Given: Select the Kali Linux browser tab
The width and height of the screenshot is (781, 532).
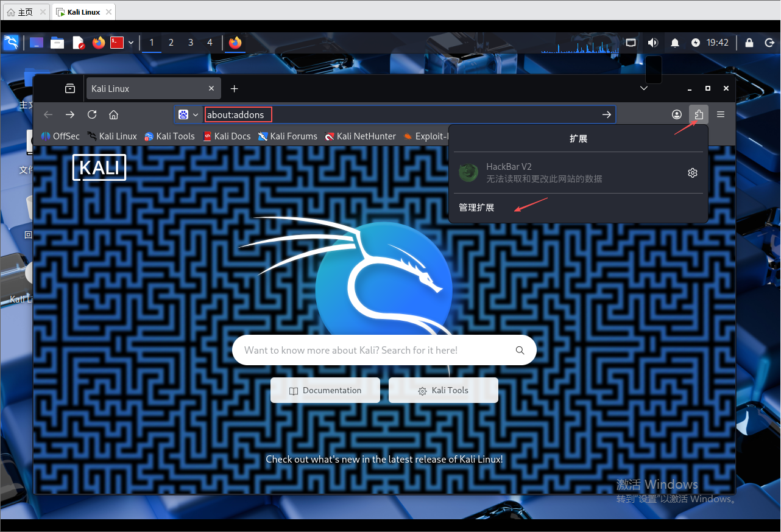Looking at the screenshot, I should pyautogui.click(x=153, y=88).
